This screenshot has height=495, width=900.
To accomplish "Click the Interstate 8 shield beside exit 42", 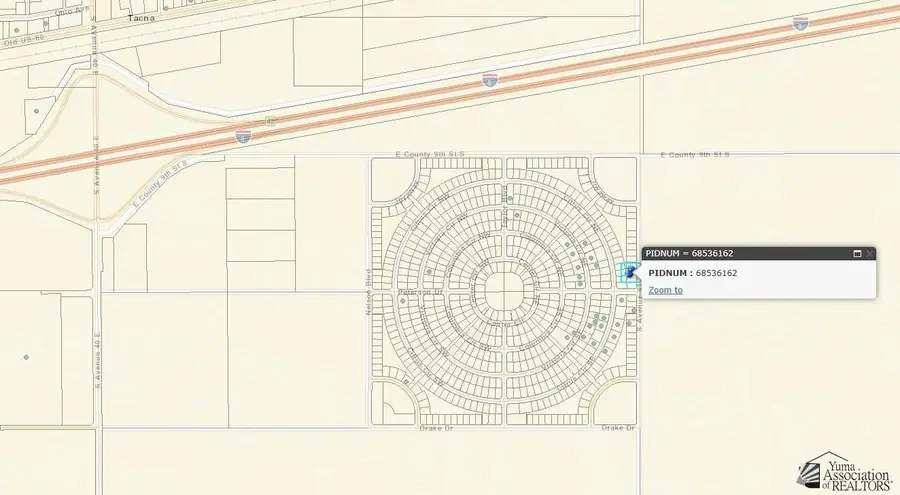I will pos(243,134).
